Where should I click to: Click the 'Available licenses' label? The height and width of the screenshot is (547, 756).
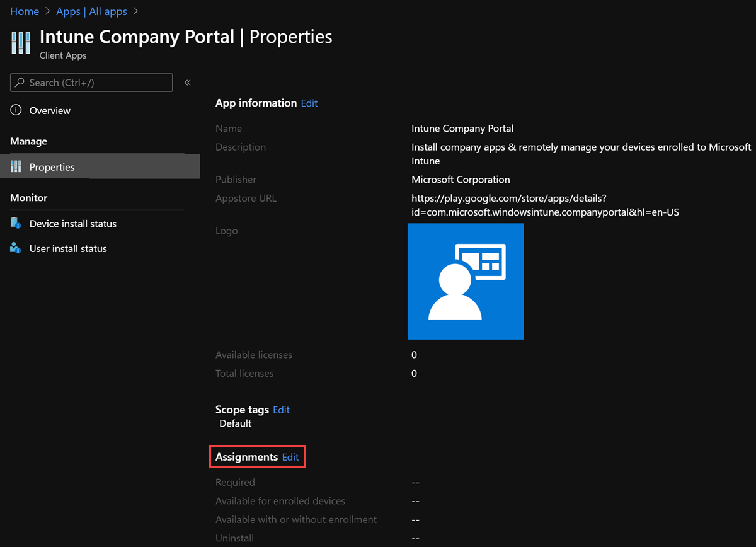254,355
